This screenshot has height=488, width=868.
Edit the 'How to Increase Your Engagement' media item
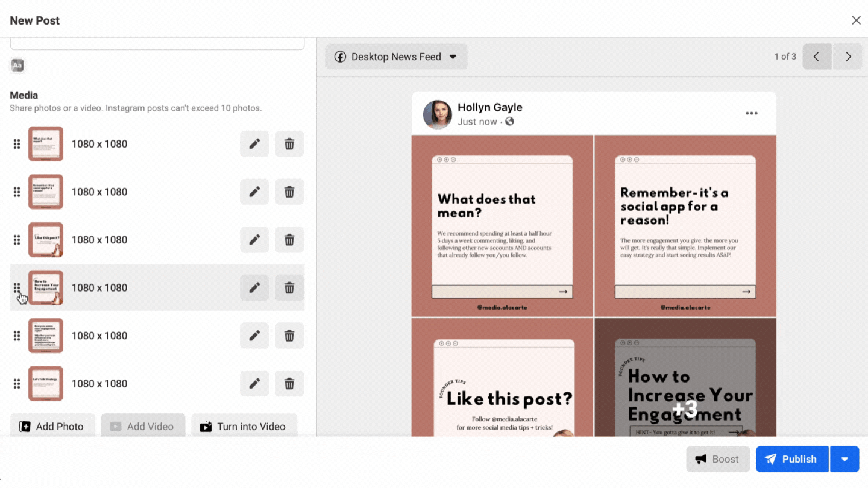254,288
